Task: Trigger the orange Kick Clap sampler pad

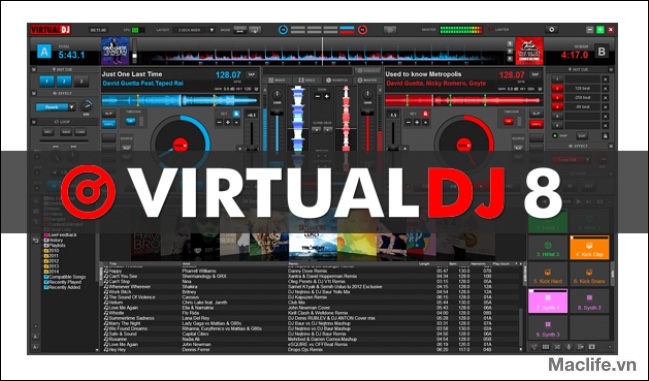Action: point(589,248)
